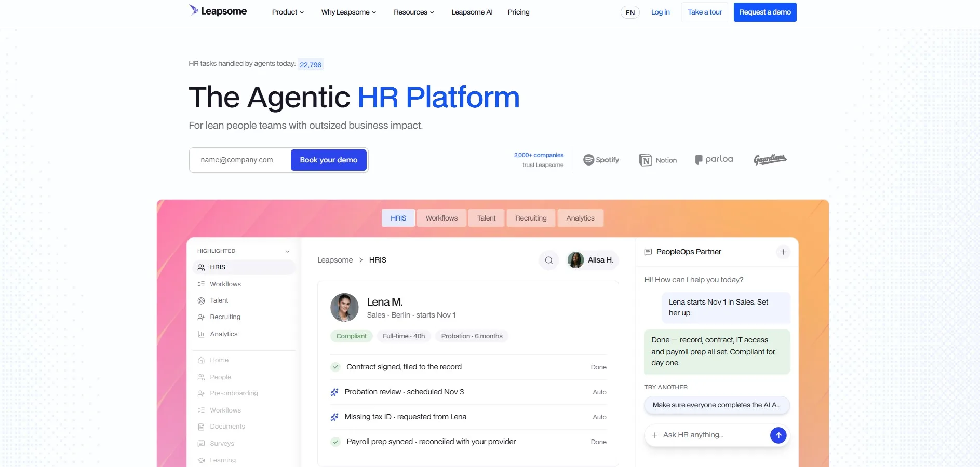Click the Spotify logo
980x467 pixels.
pos(601,160)
